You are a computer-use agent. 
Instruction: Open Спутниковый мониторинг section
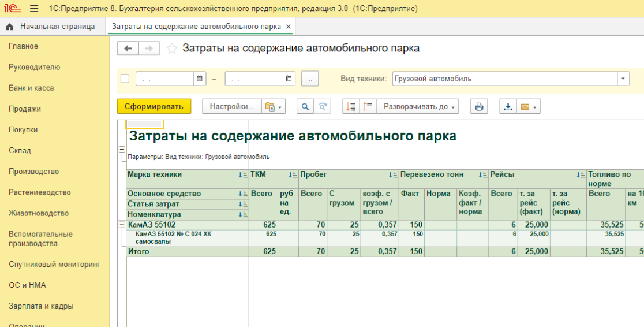click(x=54, y=265)
